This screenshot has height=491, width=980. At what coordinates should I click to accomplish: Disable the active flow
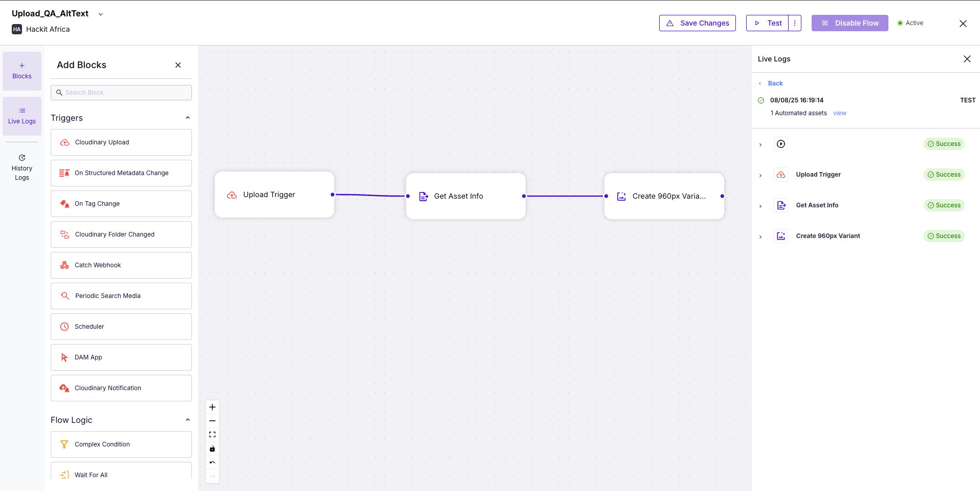click(849, 23)
